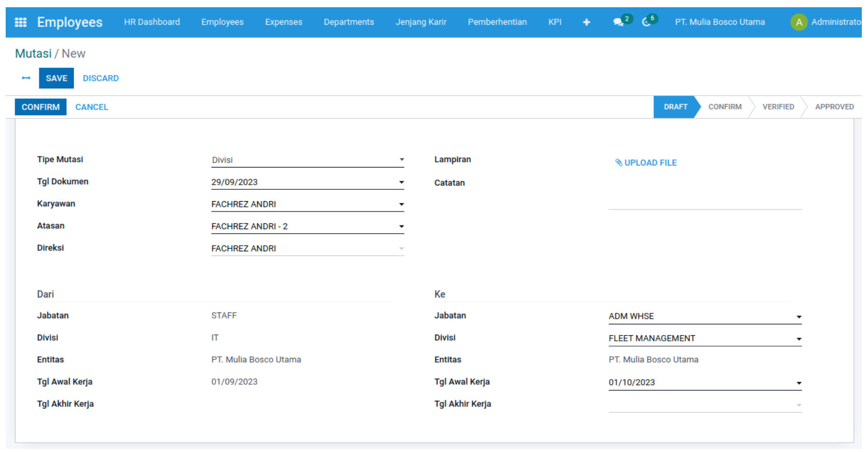Click the Upload File link
This screenshot has height=452, width=868.
[x=646, y=162]
